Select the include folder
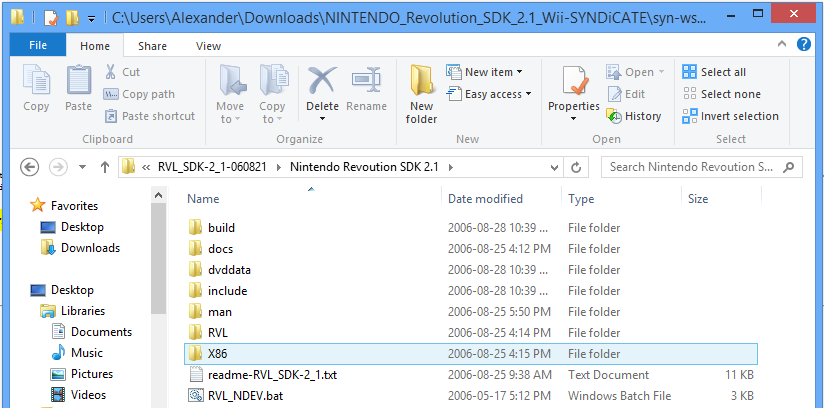824x409 pixels. pyautogui.click(x=471, y=291)
